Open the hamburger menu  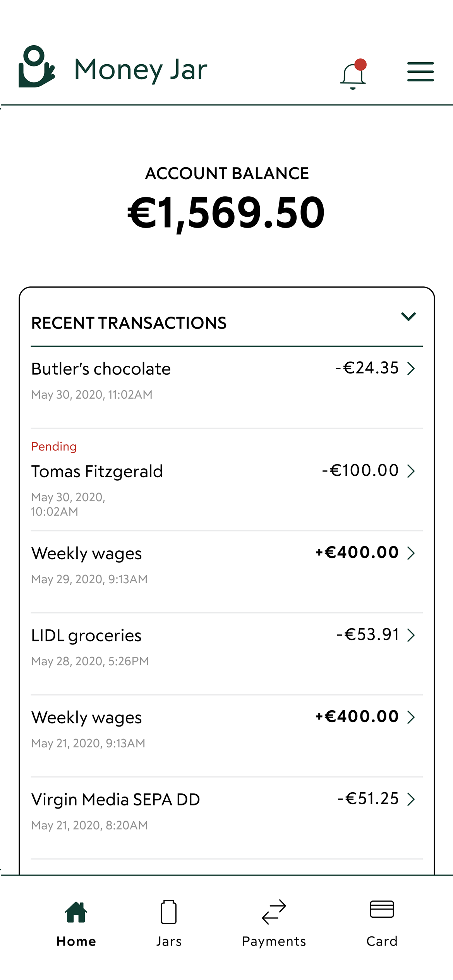[420, 72]
